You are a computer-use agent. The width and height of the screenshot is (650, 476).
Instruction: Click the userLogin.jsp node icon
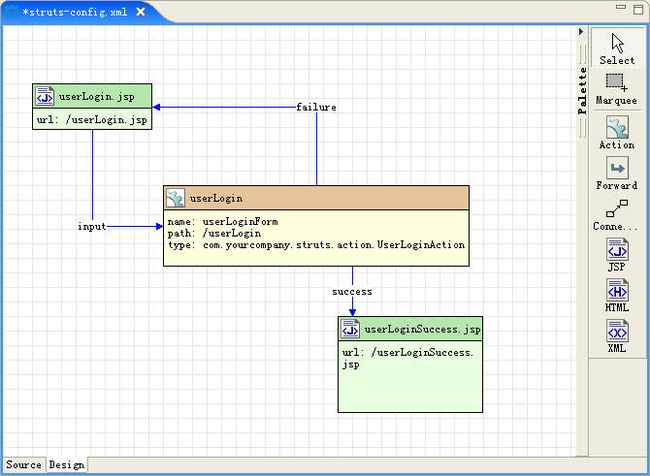click(45, 96)
